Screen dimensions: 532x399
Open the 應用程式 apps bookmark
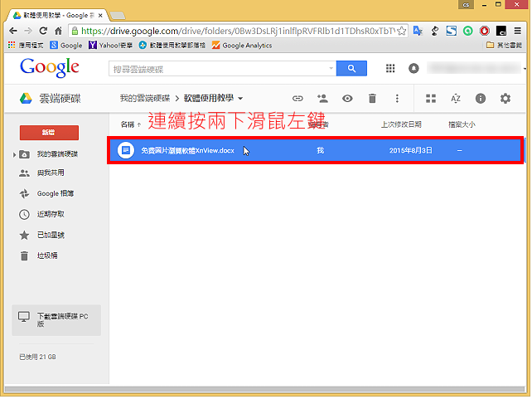click(x=26, y=46)
